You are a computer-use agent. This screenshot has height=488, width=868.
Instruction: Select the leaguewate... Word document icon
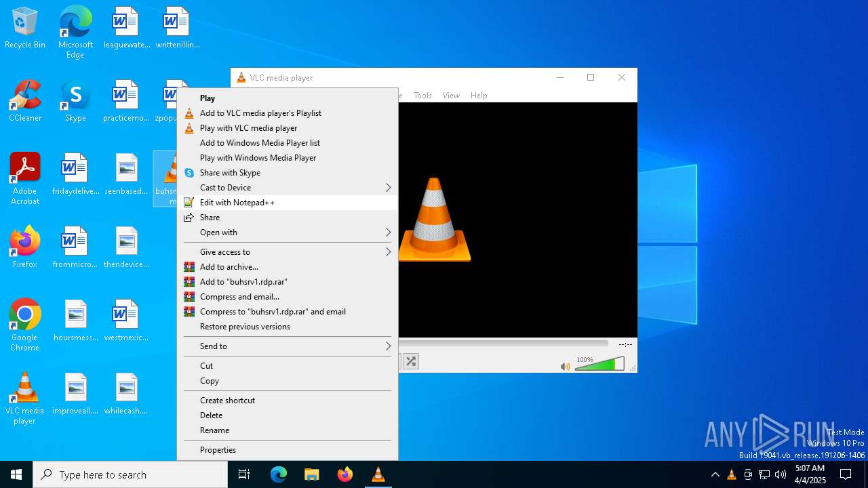point(127,28)
